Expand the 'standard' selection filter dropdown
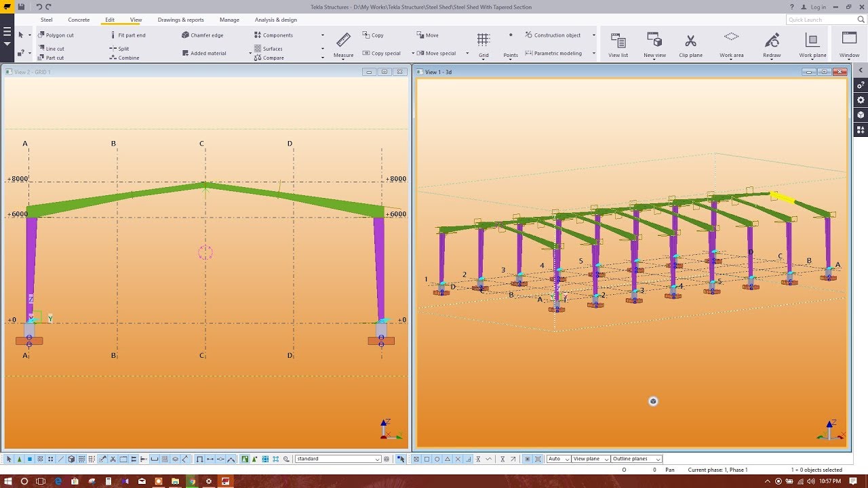The width and height of the screenshot is (868, 488). point(378,459)
